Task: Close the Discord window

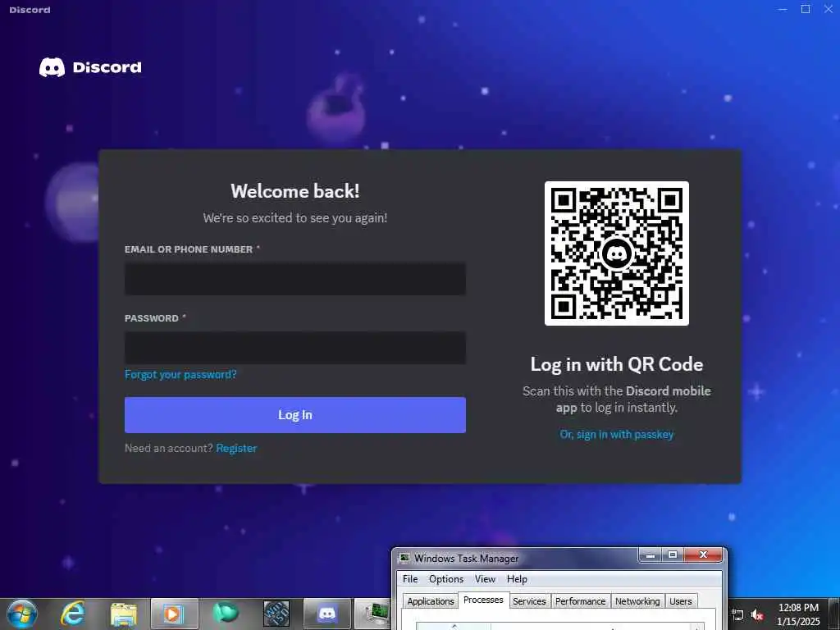Action: click(829, 9)
